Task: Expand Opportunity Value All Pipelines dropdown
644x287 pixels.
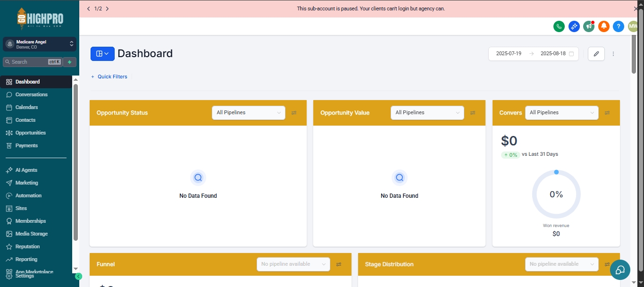Action: 427,113
